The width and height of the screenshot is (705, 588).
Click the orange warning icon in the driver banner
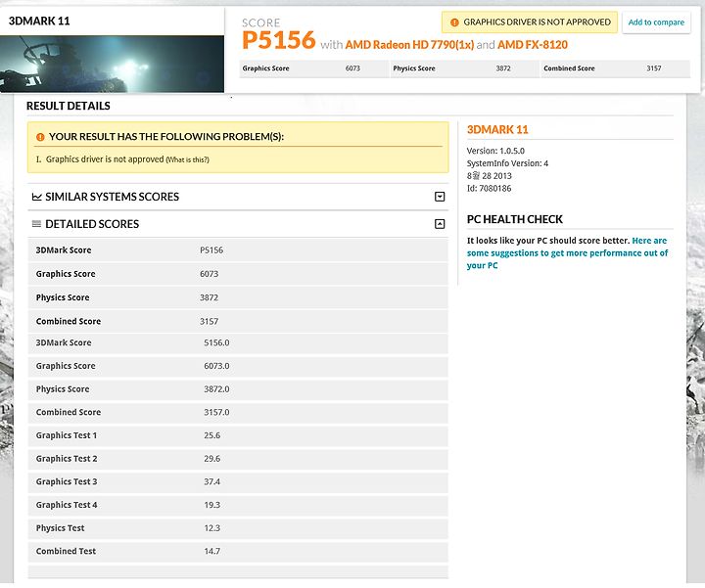pos(454,22)
